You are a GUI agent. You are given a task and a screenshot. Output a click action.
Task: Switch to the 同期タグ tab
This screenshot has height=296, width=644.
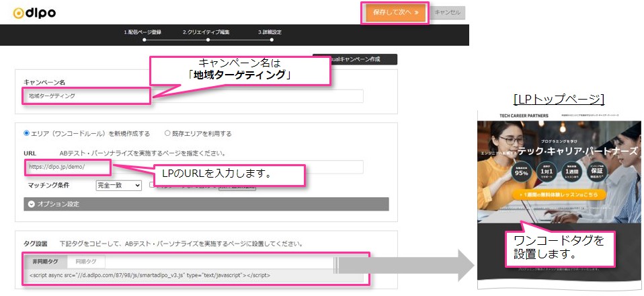86,262
